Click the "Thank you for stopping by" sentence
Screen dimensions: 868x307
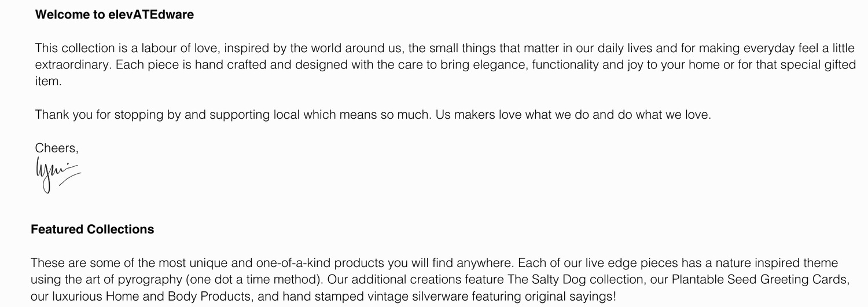pyautogui.click(x=108, y=115)
